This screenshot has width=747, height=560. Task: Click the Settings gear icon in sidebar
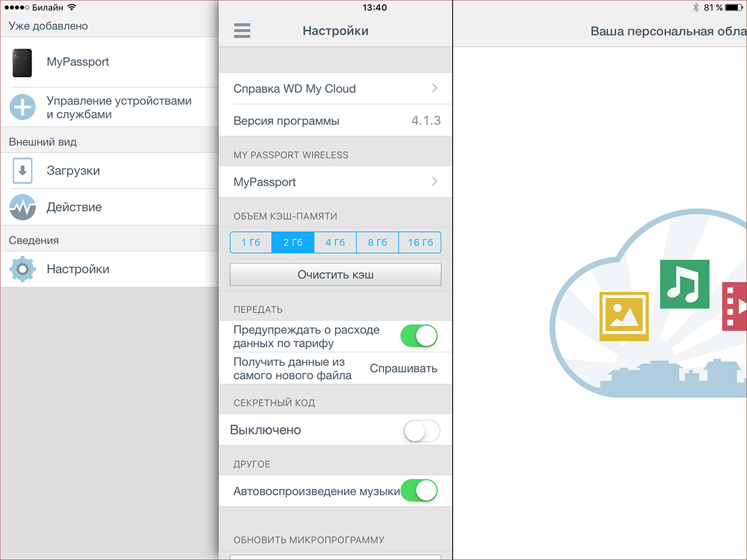pyautogui.click(x=22, y=269)
